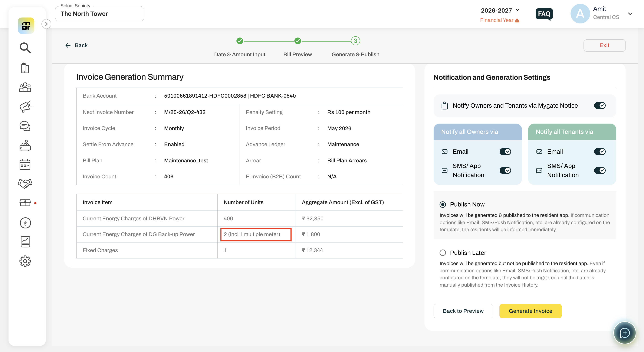
Task: Disable Email notification for Owners
Action: (505, 152)
